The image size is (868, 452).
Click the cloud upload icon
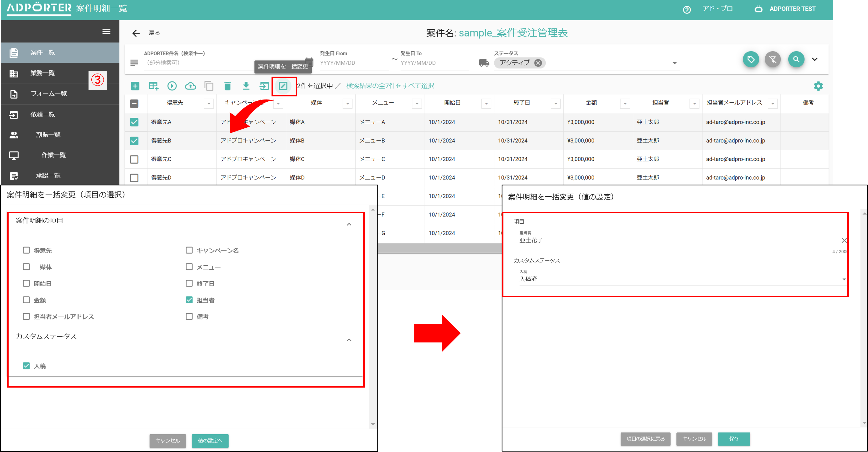click(x=190, y=86)
